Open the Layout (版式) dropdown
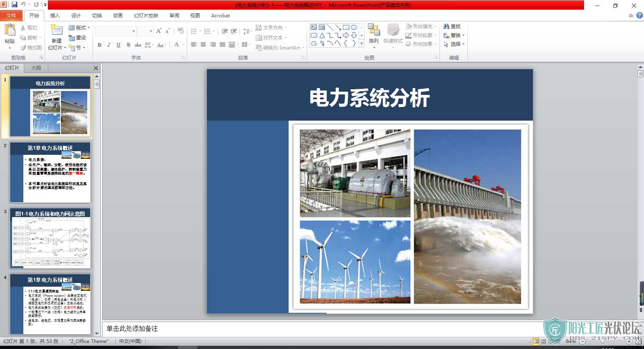The width and height of the screenshot is (644, 349). 79,28
